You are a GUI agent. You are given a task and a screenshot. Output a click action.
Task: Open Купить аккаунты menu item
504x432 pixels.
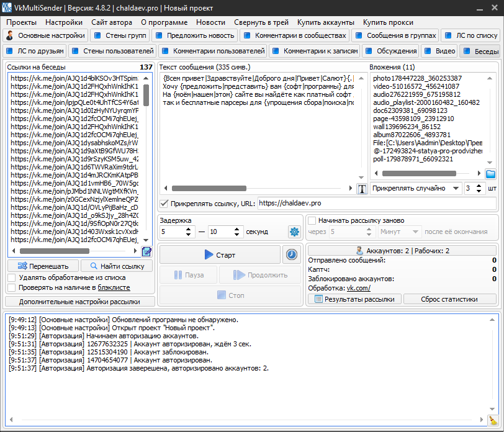click(326, 22)
